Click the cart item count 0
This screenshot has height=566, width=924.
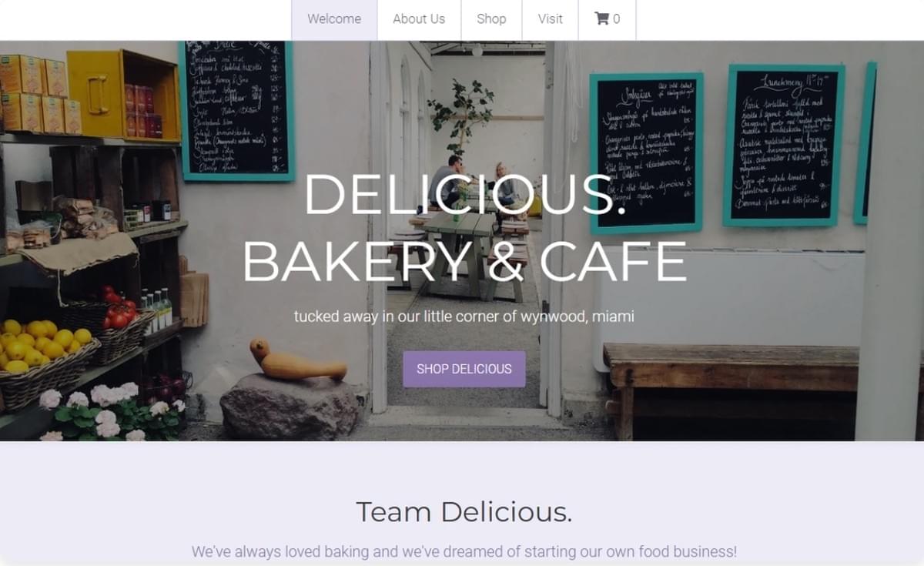[616, 19]
